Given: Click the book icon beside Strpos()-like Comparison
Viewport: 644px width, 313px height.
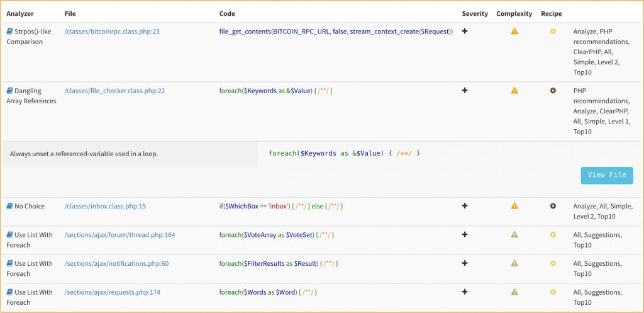Looking at the screenshot, I should pyautogui.click(x=10, y=31).
